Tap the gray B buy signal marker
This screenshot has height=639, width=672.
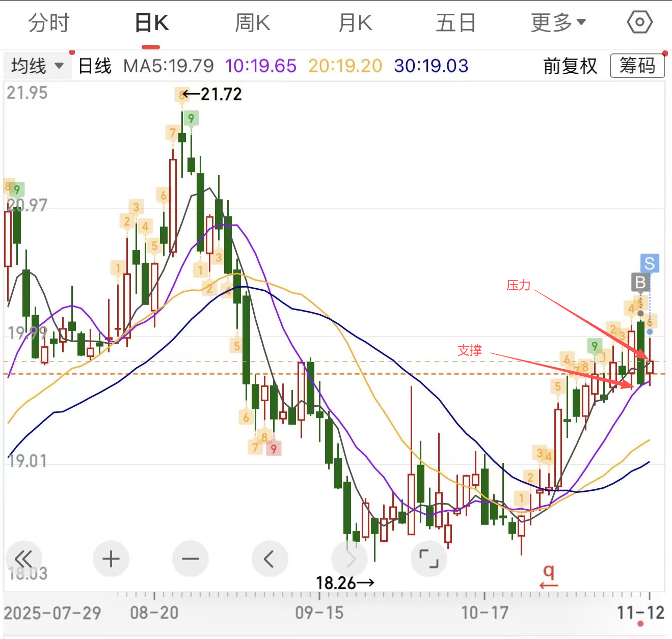[640, 282]
